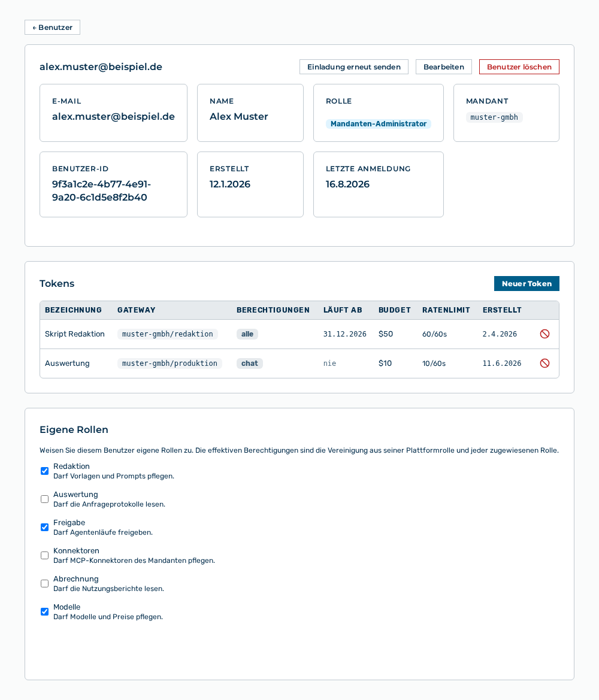Go back to Benutzer list

point(52,27)
